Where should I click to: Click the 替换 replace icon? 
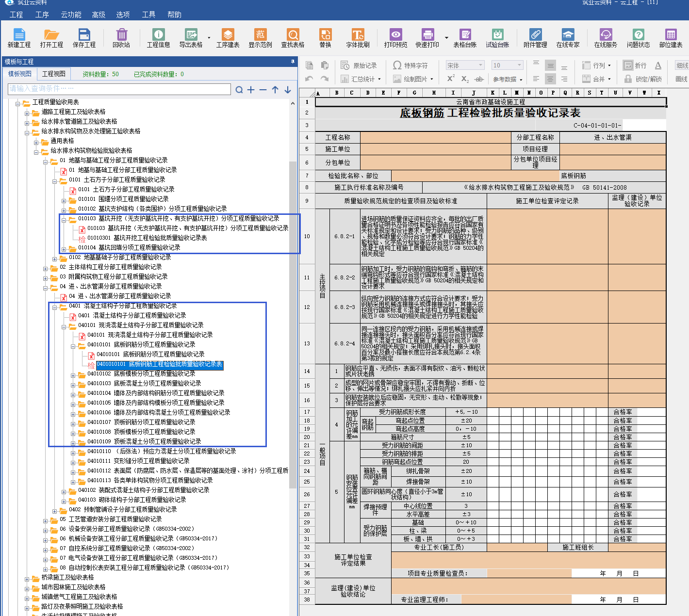tap(326, 38)
